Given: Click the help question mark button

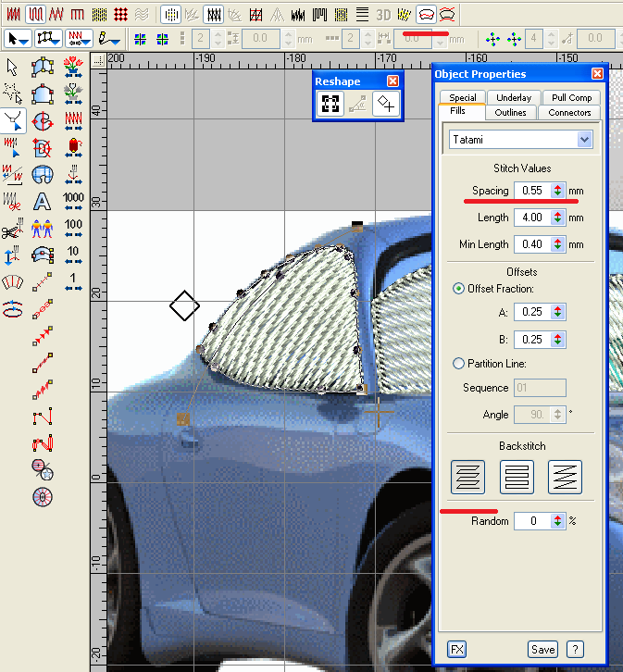Looking at the screenshot, I should point(575,649).
